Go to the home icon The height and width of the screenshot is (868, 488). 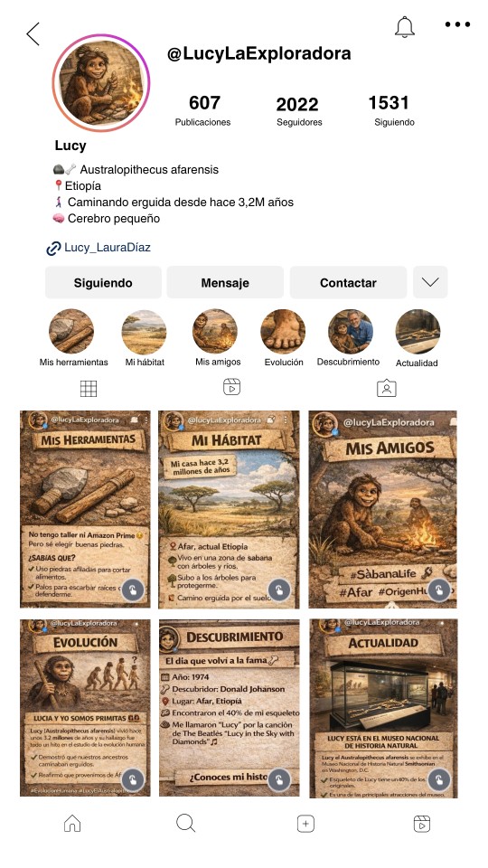click(x=72, y=824)
